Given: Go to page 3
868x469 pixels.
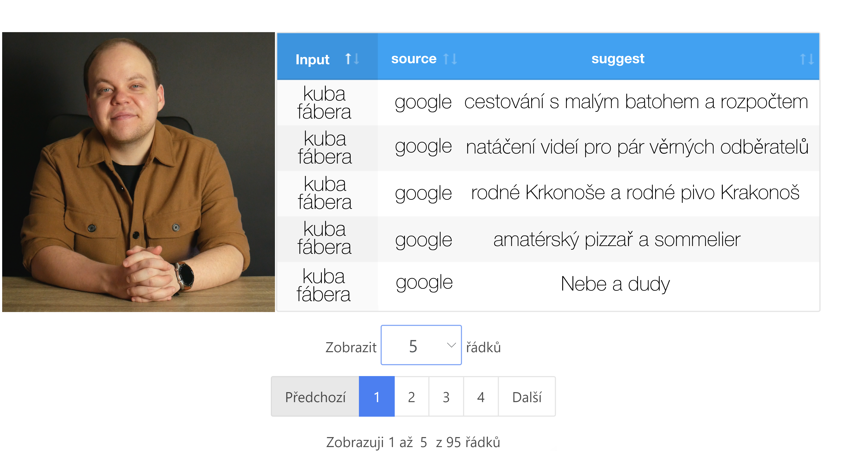Looking at the screenshot, I should tap(446, 396).
